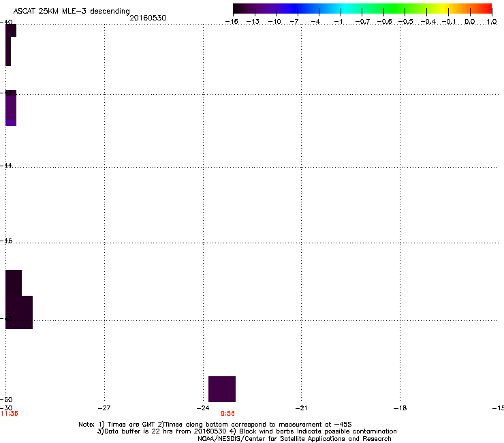This screenshot has height=443, width=504.
Task: Click the 0.0 label on the color scale
Action: [470, 22]
